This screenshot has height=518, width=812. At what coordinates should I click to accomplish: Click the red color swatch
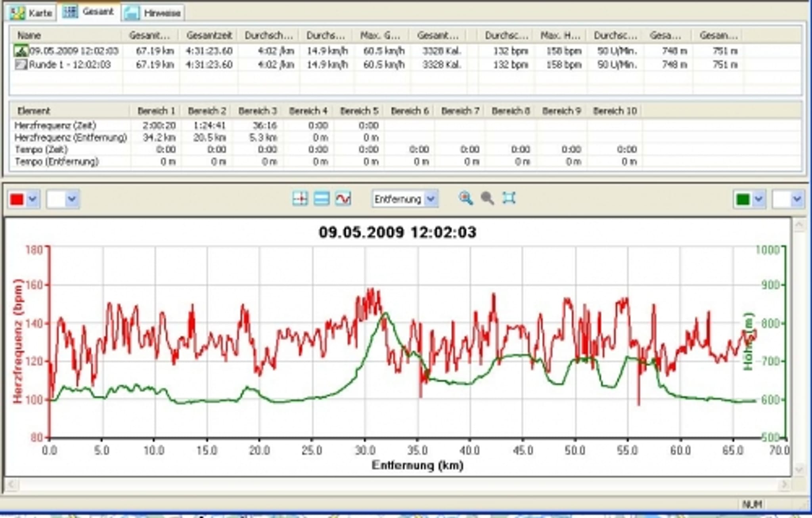click(x=17, y=199)
